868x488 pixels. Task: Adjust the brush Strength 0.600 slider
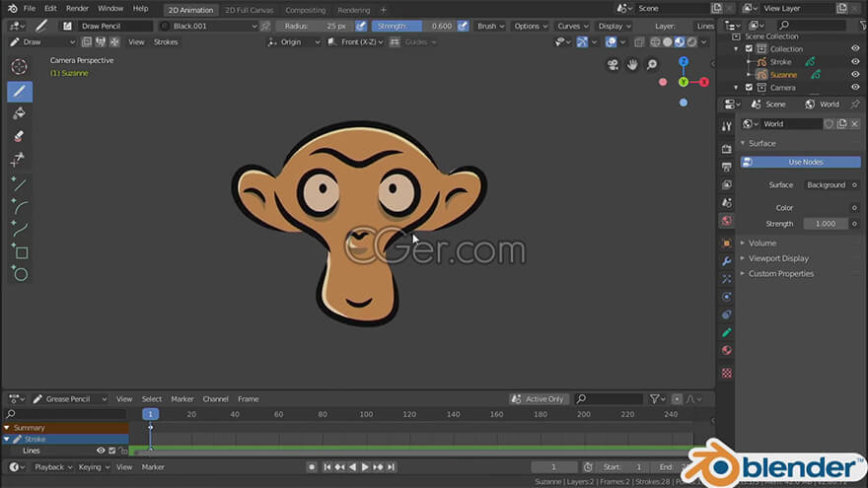(x=414, y=26)
